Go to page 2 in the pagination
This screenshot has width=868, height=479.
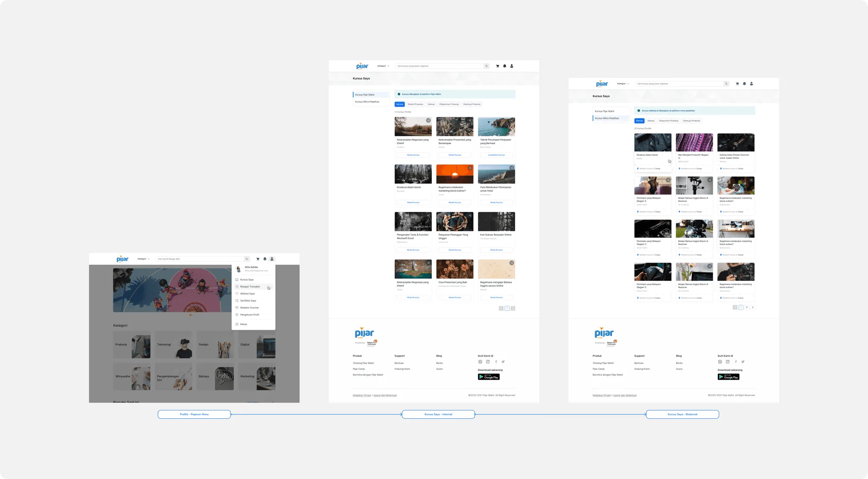(x=746, y=307)
